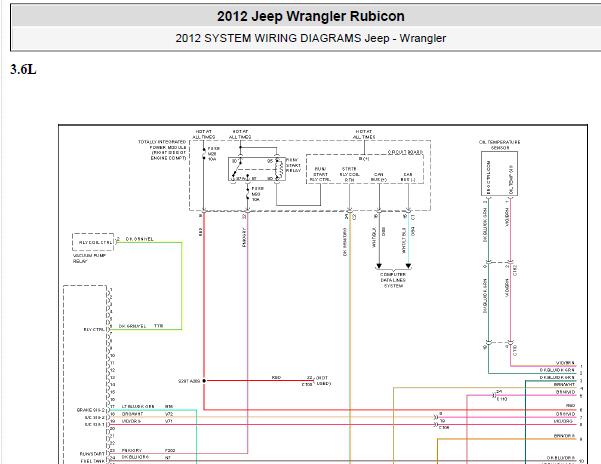
Task: Click the 'RUN/START' pin 23 label
Action: click(92, 454)
